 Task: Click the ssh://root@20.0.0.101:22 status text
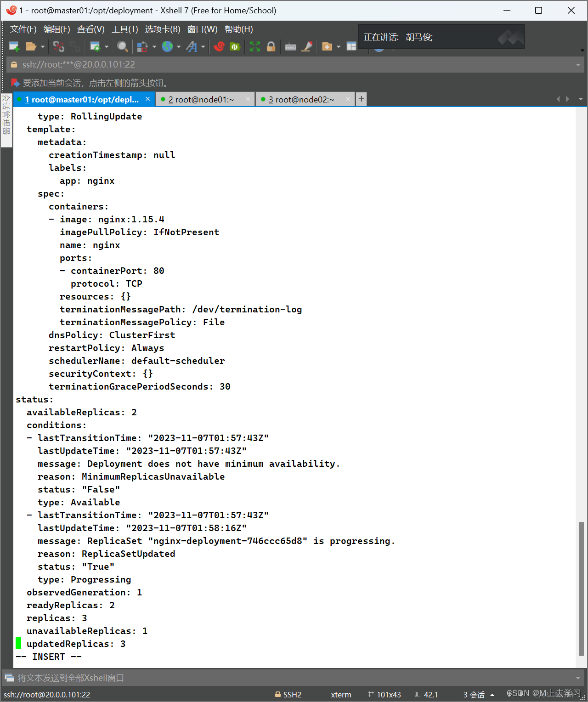tap(47, 695)
